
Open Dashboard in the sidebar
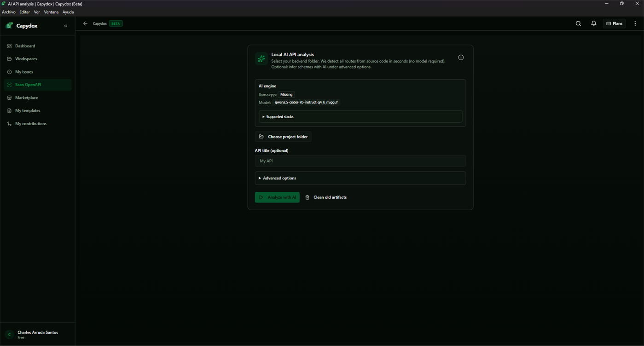37,46
